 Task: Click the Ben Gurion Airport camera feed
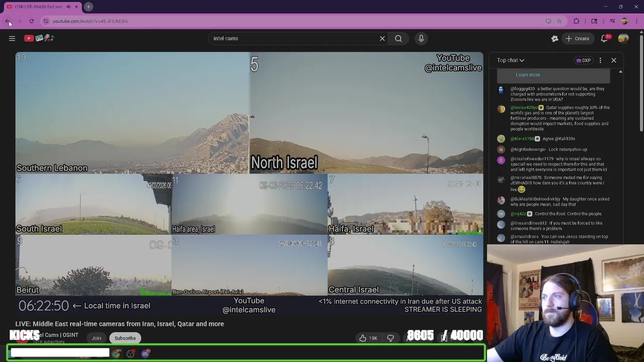pos(249,265)
